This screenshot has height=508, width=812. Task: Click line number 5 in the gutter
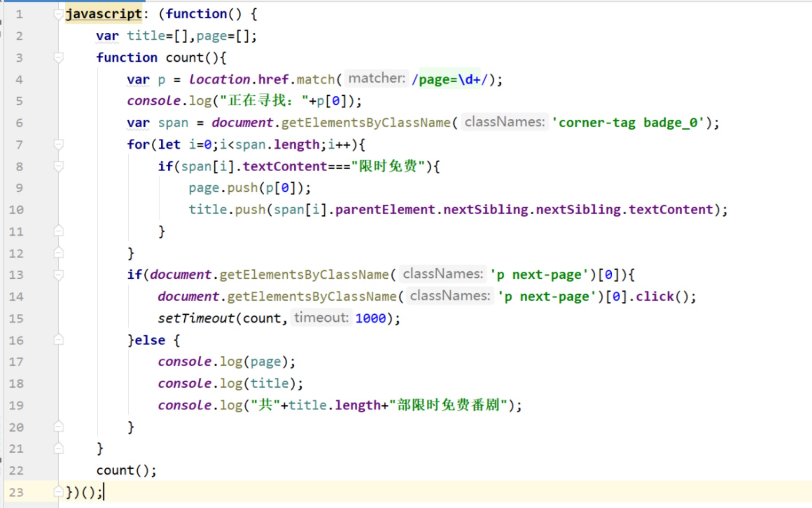coord(19,101)
